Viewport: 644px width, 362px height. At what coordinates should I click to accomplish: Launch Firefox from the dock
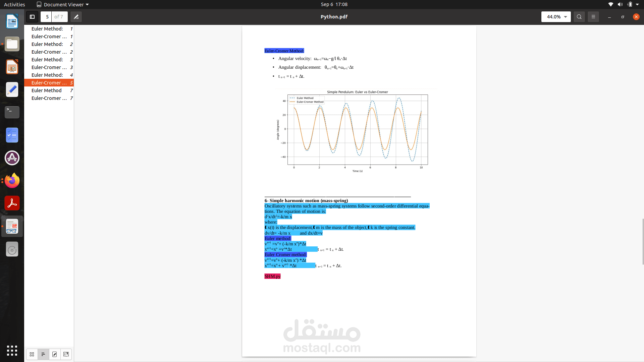point(12,181)
